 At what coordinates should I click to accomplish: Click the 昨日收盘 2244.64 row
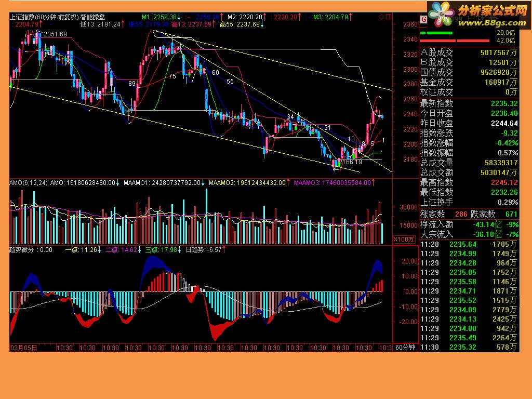pos(469,123)
